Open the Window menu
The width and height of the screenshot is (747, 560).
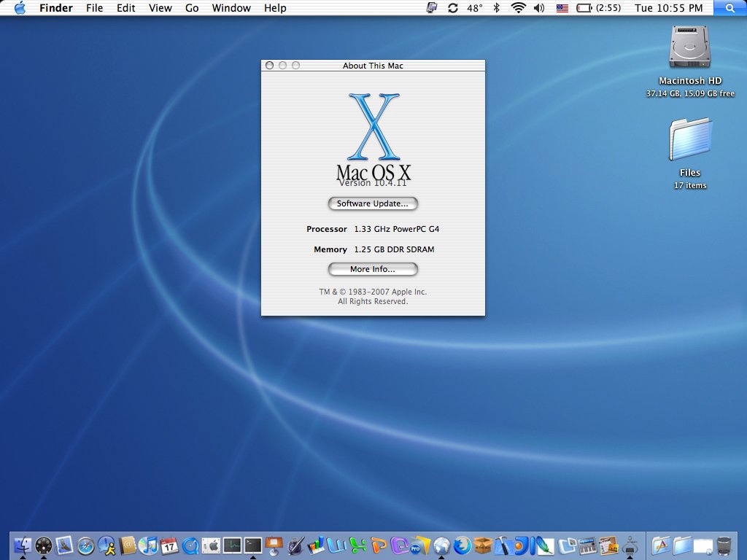coord(231,8)
